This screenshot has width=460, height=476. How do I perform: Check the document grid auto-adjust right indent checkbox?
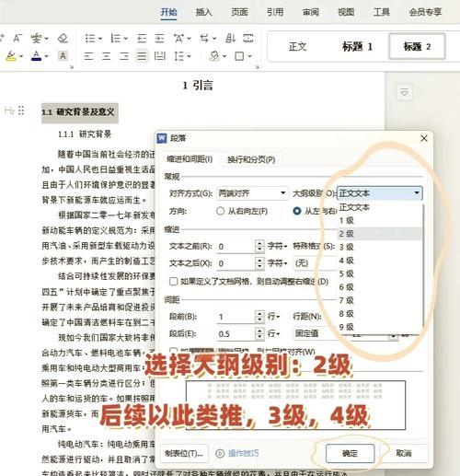[x=173, y=281]
